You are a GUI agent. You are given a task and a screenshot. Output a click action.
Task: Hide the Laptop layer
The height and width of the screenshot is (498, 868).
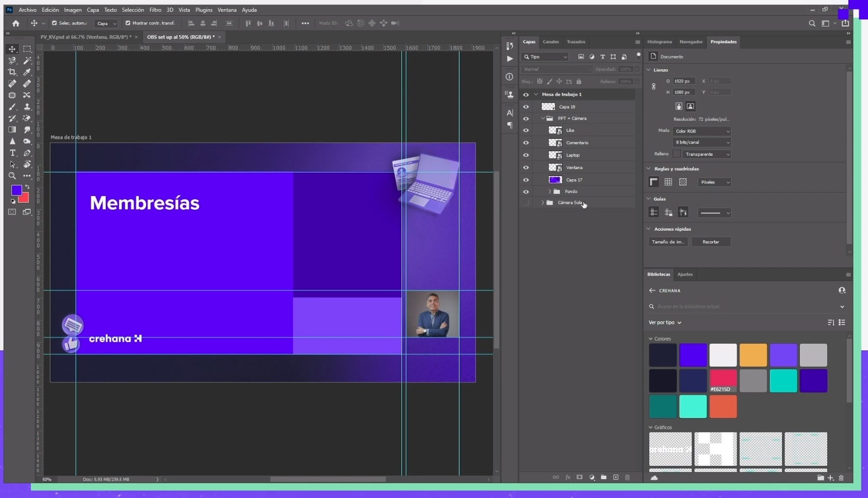(x=526, y=155)
